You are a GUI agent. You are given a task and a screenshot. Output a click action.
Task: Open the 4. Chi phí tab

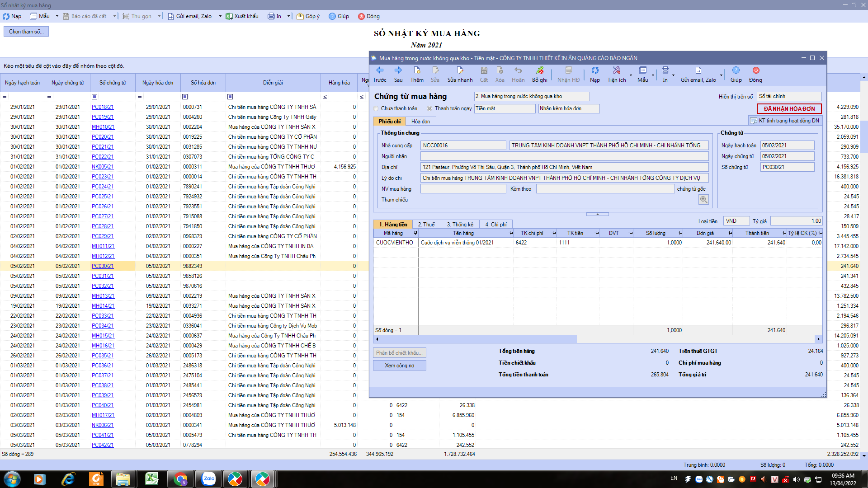(x=495, y=225)
